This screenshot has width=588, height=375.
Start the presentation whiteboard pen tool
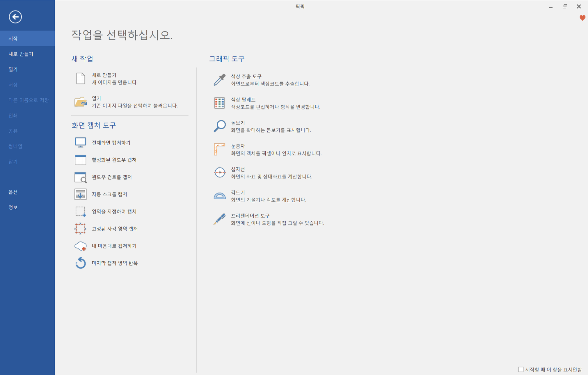(x=219, y=219)
